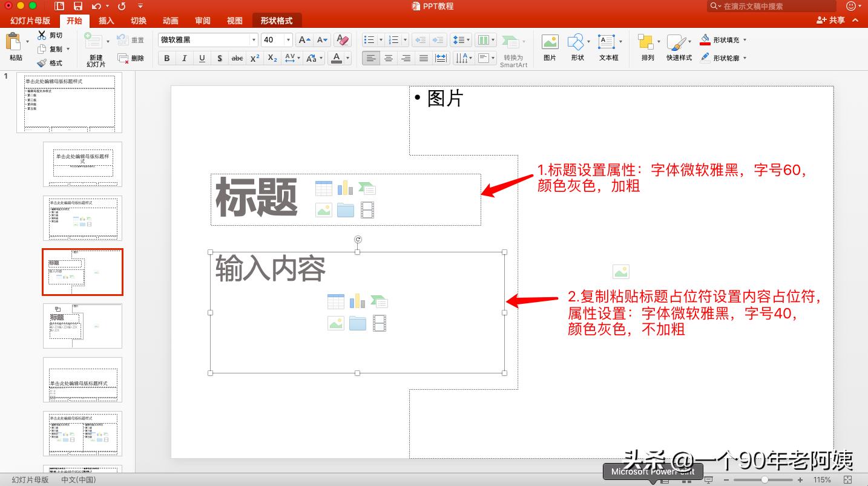868x486 pixels.
Task: Select the fourth slide layout thumbnail
Action: 82,272
